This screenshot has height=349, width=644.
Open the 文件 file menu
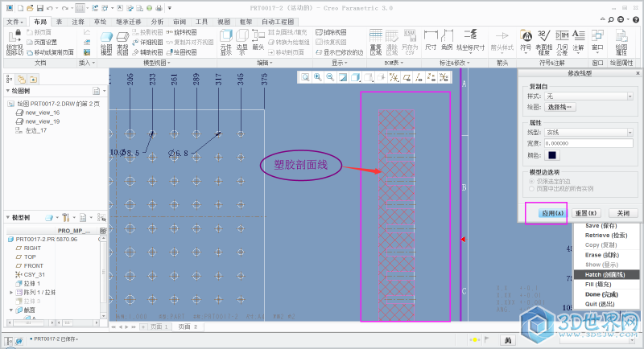(x=14, y=22)
